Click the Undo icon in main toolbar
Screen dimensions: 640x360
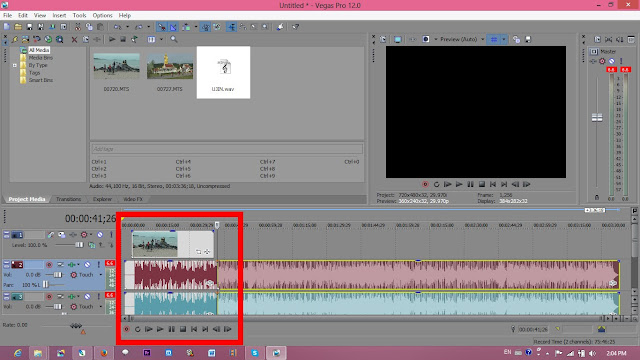(118, 27)
